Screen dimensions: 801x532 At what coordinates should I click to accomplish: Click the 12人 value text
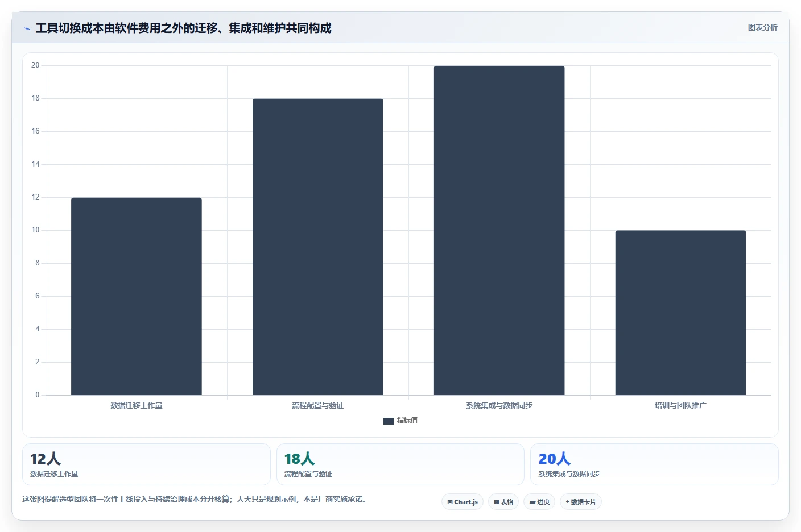[x=45, y=459]
